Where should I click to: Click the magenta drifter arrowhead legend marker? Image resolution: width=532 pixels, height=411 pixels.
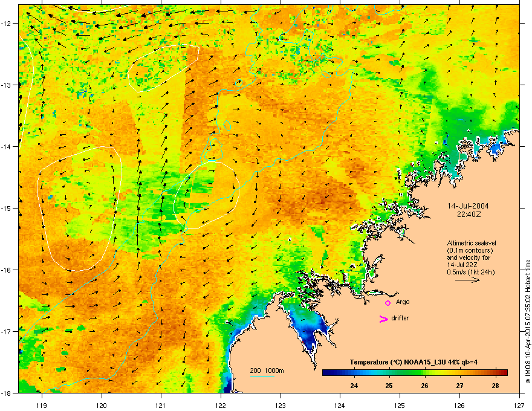(x=384, y=319)
